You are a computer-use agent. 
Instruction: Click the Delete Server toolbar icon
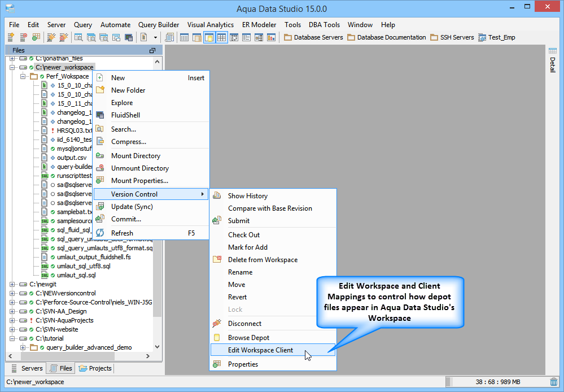(23, 37)
